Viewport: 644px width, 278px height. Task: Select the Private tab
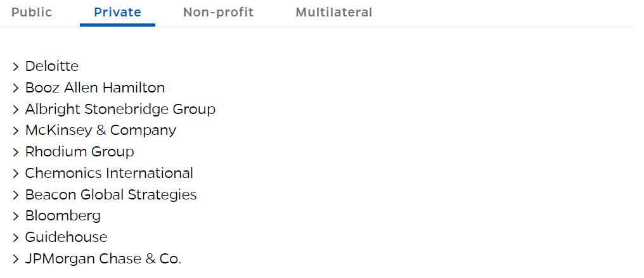(x=117, y=13)
